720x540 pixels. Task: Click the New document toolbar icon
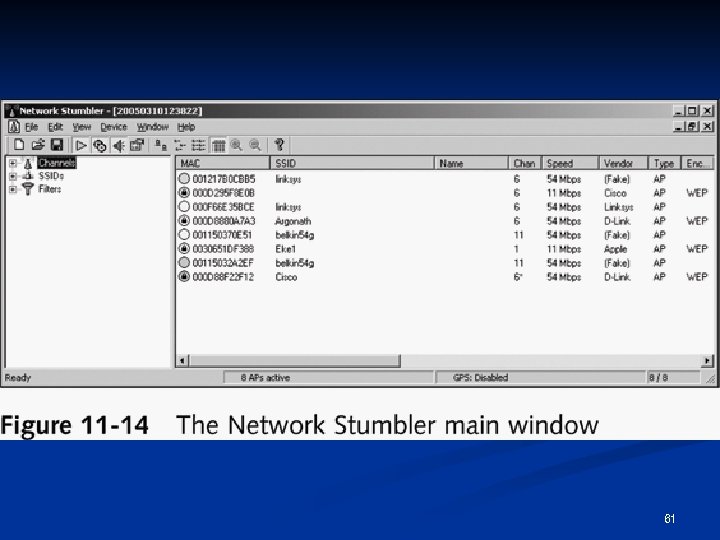[19, 145]
